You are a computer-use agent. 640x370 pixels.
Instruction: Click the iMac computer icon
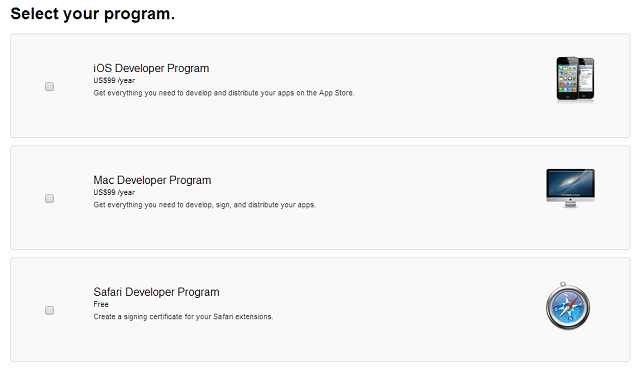570,188
